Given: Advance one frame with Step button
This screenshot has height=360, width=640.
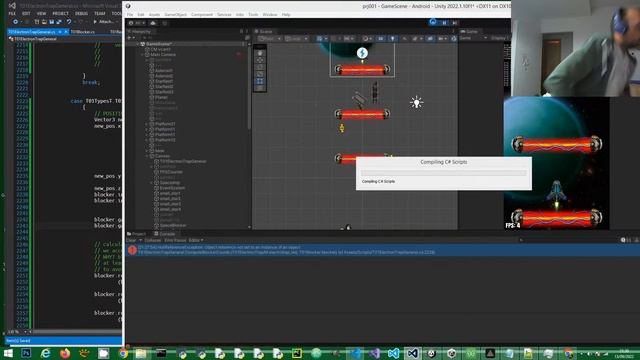Looking at the screenshot, I should 455,23.
